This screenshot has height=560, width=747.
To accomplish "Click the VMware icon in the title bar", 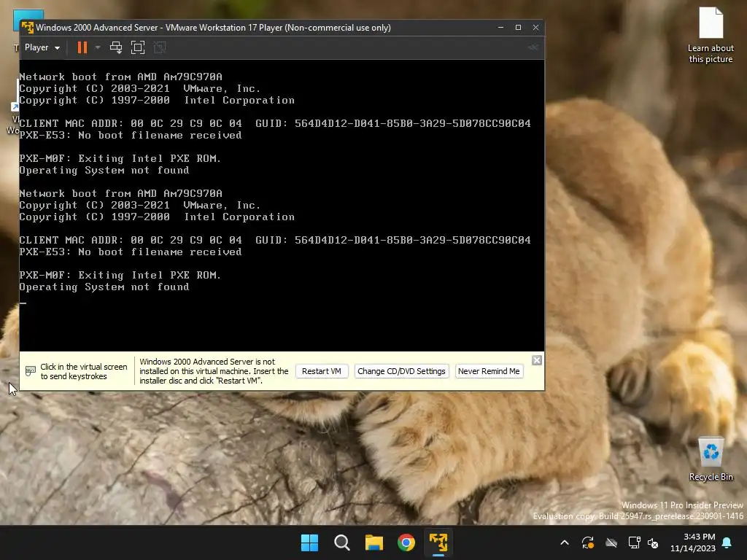I will 28,28.
